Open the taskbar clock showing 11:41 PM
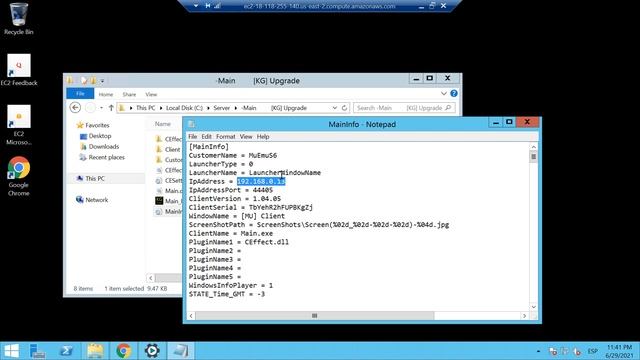Viewport: 640px width, 360px height. [x=619, y=351]
